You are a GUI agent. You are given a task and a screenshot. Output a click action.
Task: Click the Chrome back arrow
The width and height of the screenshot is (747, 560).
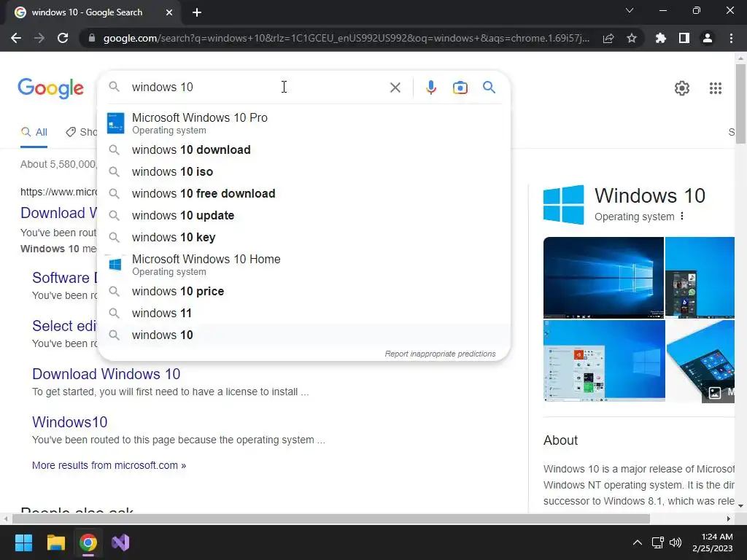pyautogui.click(x=16, y=38)
